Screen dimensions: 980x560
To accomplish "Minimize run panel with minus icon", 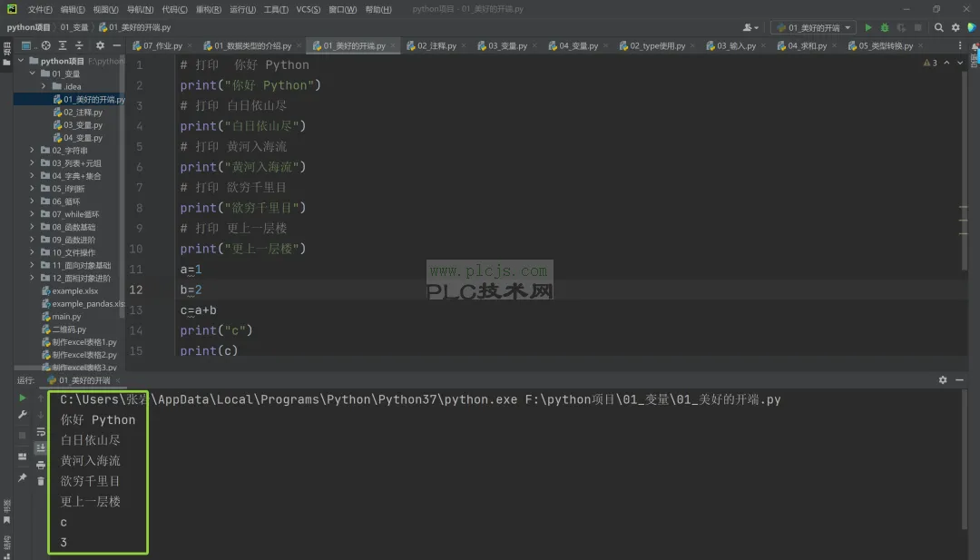I will coord(959,380).
